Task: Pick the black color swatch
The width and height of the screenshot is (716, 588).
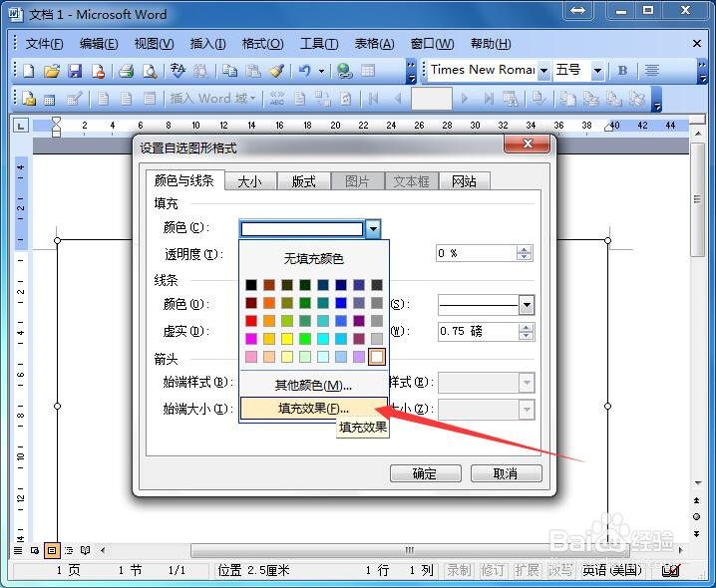Action: [x=251, y=285]
